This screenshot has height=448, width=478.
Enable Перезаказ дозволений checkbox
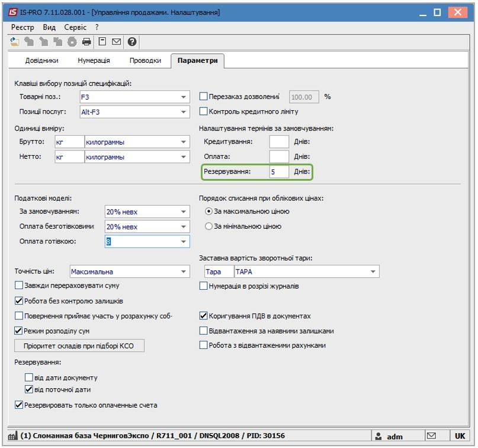pos(203,97)
